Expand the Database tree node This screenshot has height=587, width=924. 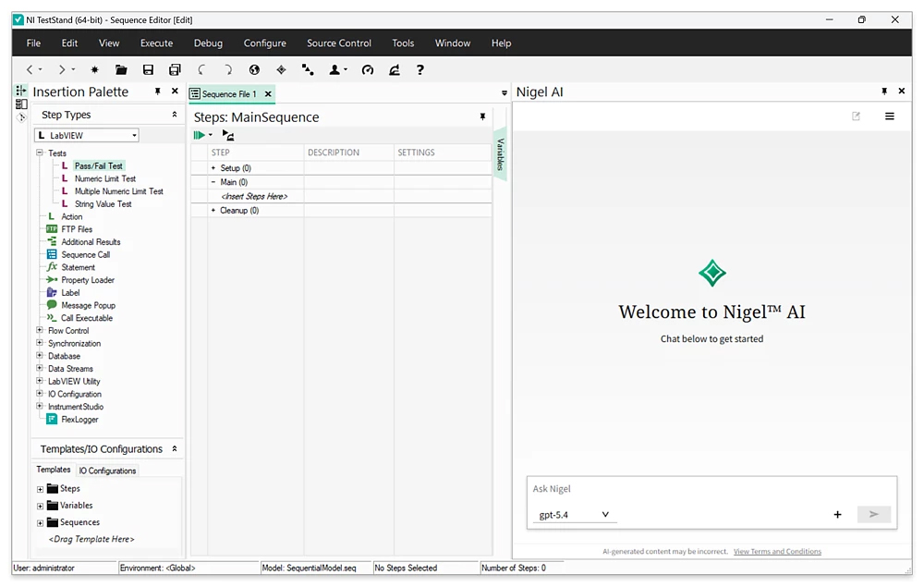tap(40, 355)
